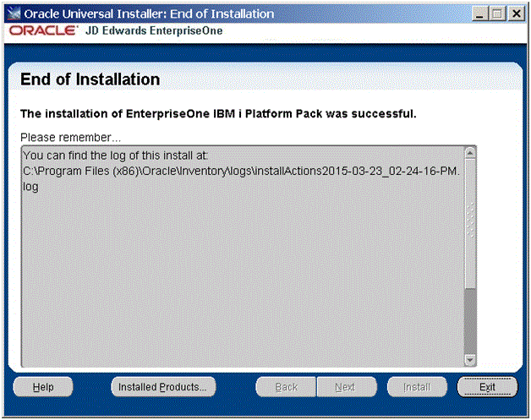The image size is (531, 420).
Task: Click the log file path text
Action: coord(241,178)
